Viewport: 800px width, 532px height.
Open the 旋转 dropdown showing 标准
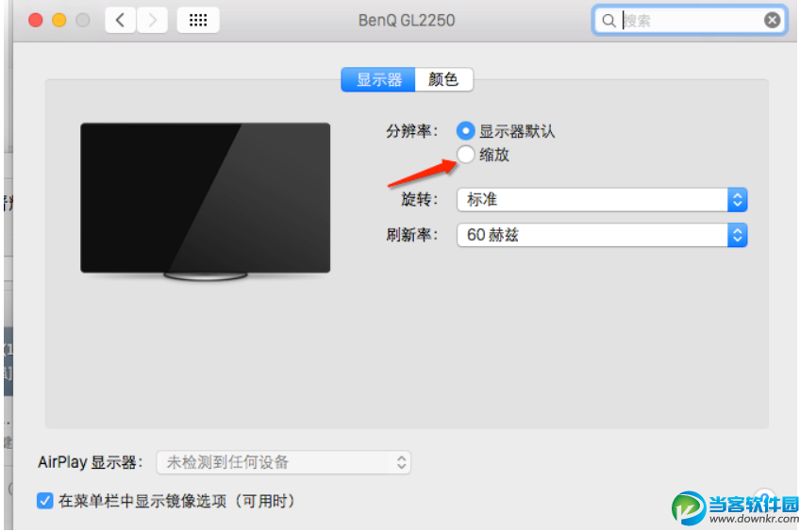(x=602, y=199)
